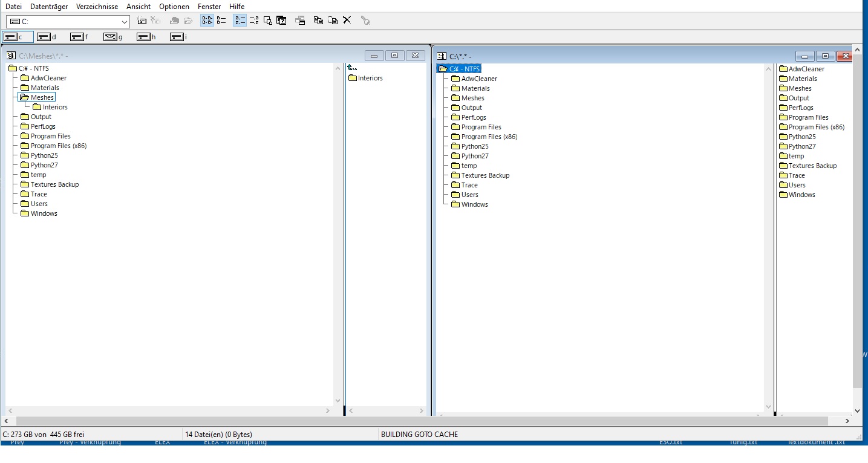
Task: Click the sort by size toolbar icon
Action: click(268, 21)
